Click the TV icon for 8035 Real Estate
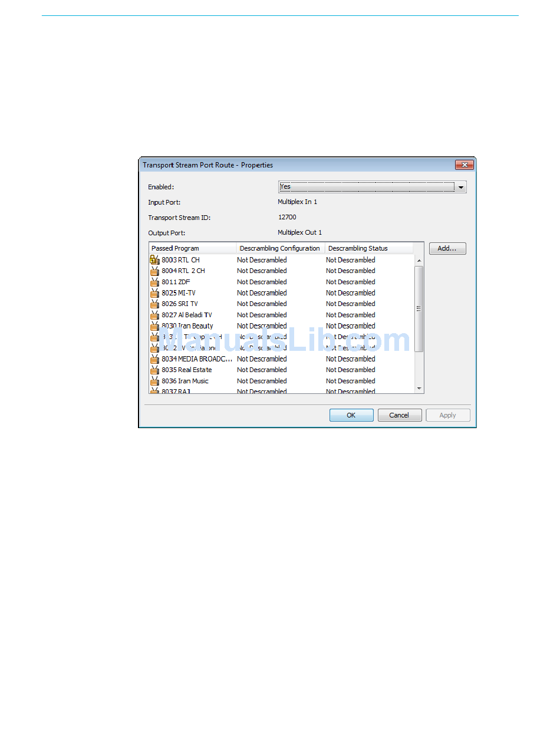560x743 pixels. [154, 370]
